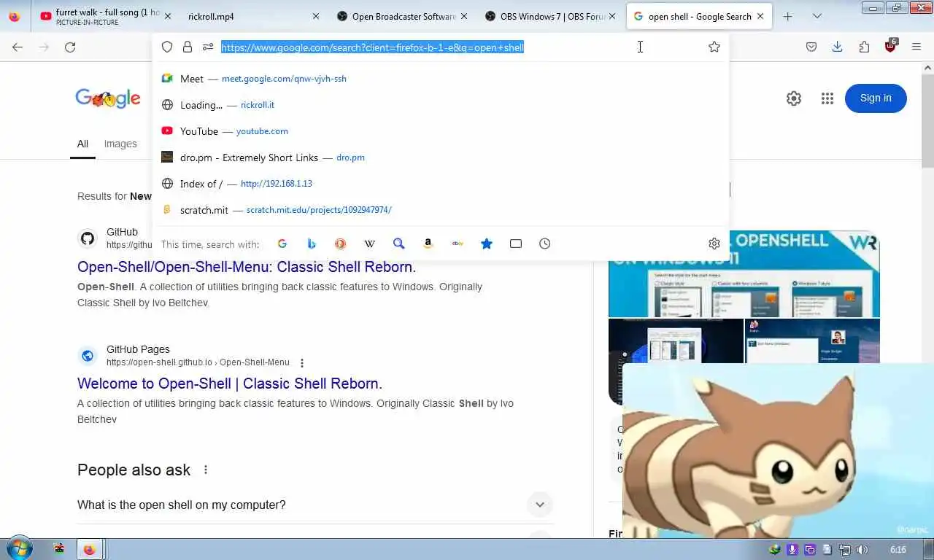934x560 pixels.
Task: Open the extensions puzzle icon
Action: [864, 47]
